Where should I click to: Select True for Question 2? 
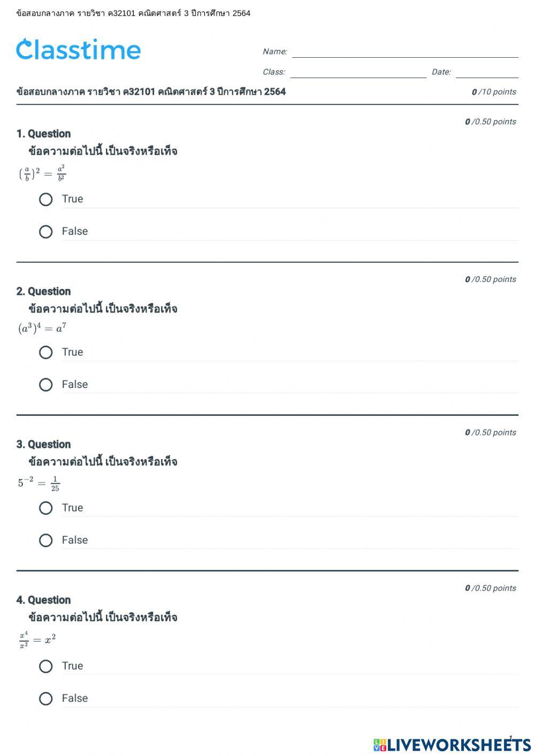[x=46, y=353]
